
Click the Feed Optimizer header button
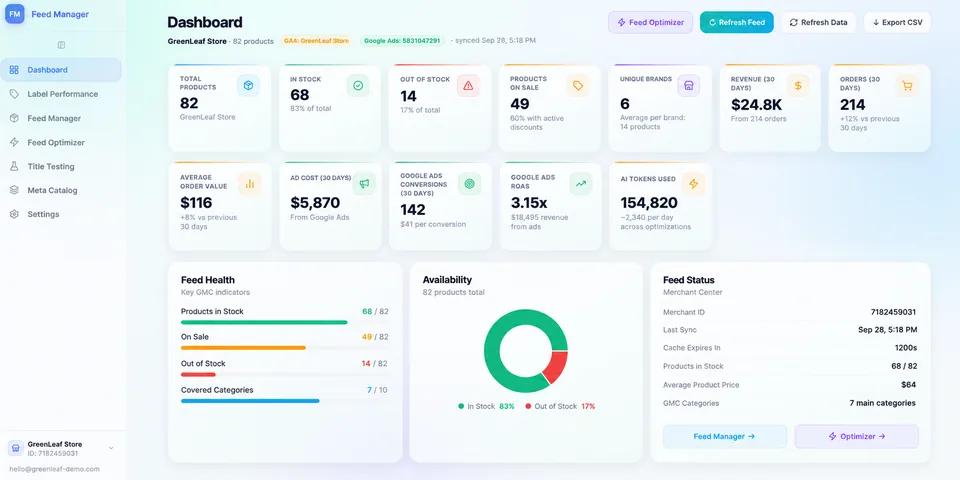[650, 23]
